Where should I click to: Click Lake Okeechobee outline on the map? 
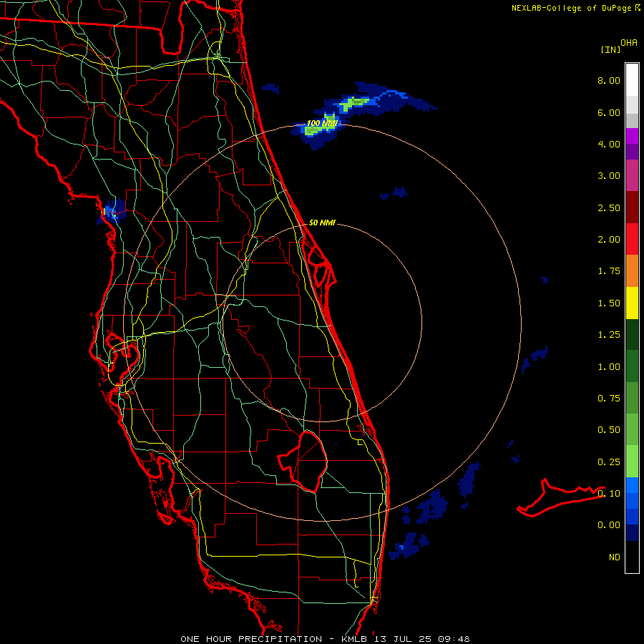(x=303, y=461)
